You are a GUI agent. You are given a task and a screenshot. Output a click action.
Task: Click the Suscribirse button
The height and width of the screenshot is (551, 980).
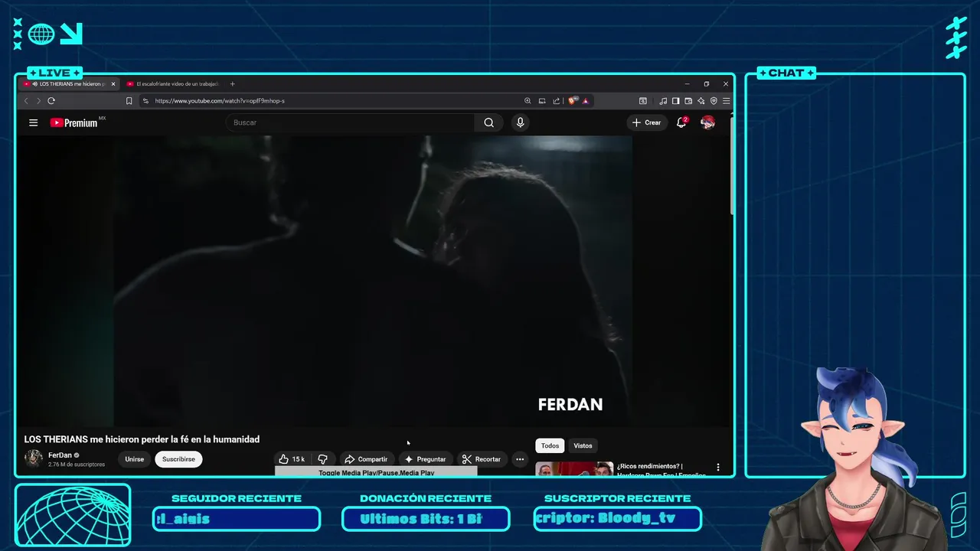(x=178, y=459)
